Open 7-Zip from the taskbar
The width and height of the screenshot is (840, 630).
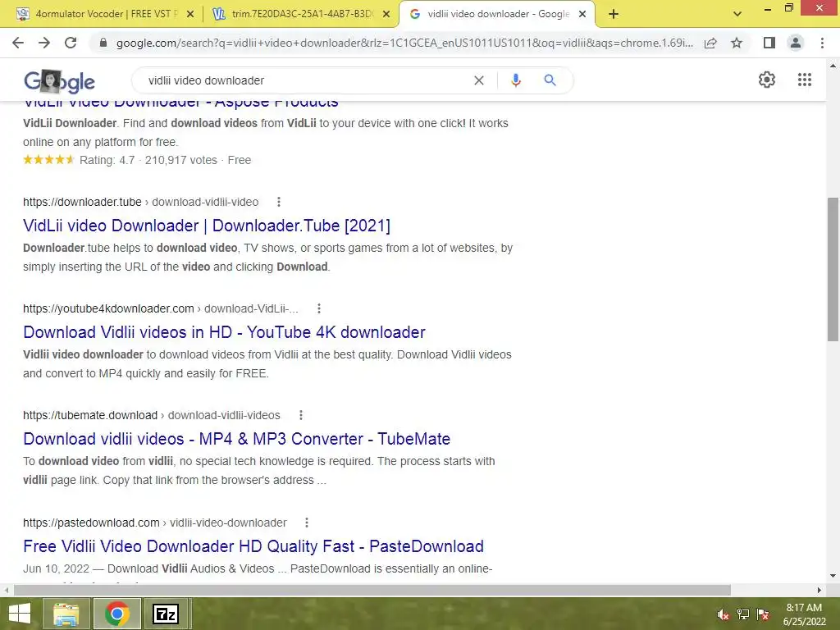pyautogui.click(x=166, y=614)
